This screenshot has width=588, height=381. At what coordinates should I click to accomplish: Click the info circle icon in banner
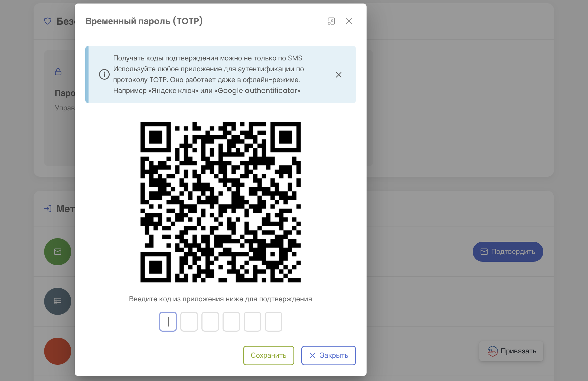click(x=104, y=74)
